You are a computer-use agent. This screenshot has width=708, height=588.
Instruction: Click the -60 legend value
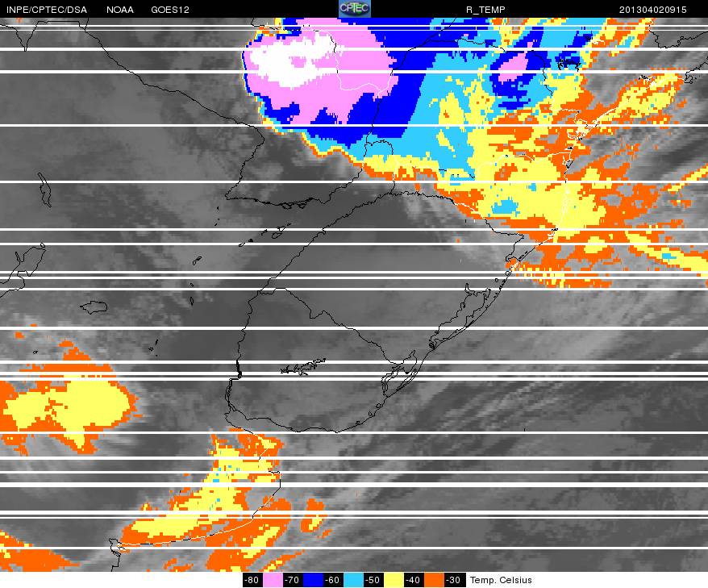pos(333,580)
